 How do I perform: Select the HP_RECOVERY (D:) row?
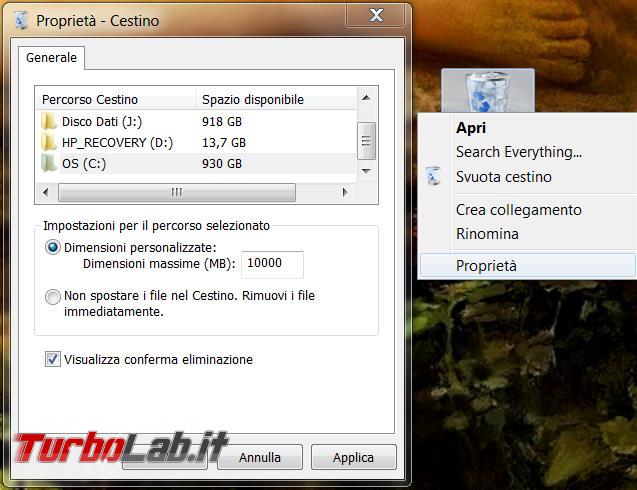(x=197, y=143)
